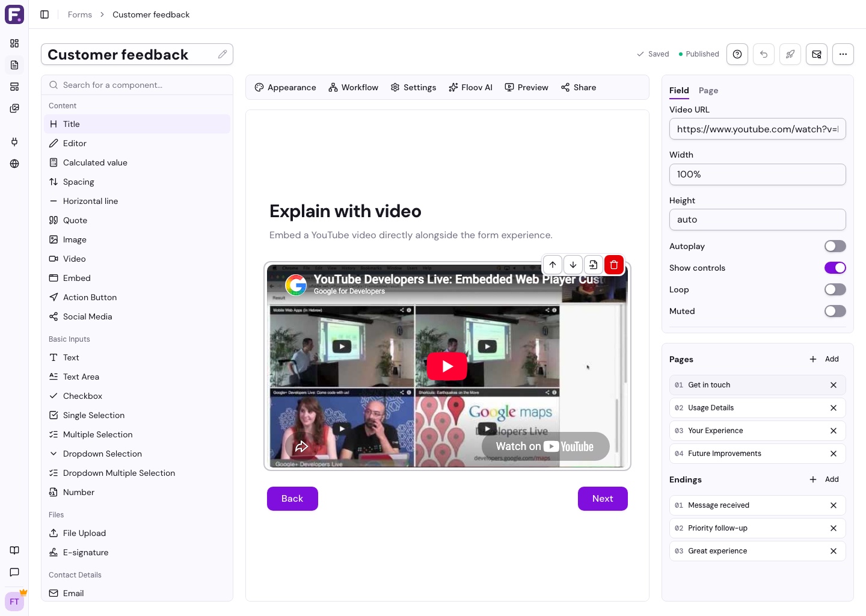866x616 pixels.
Task: Duplicate the video field
Action: 594,265
